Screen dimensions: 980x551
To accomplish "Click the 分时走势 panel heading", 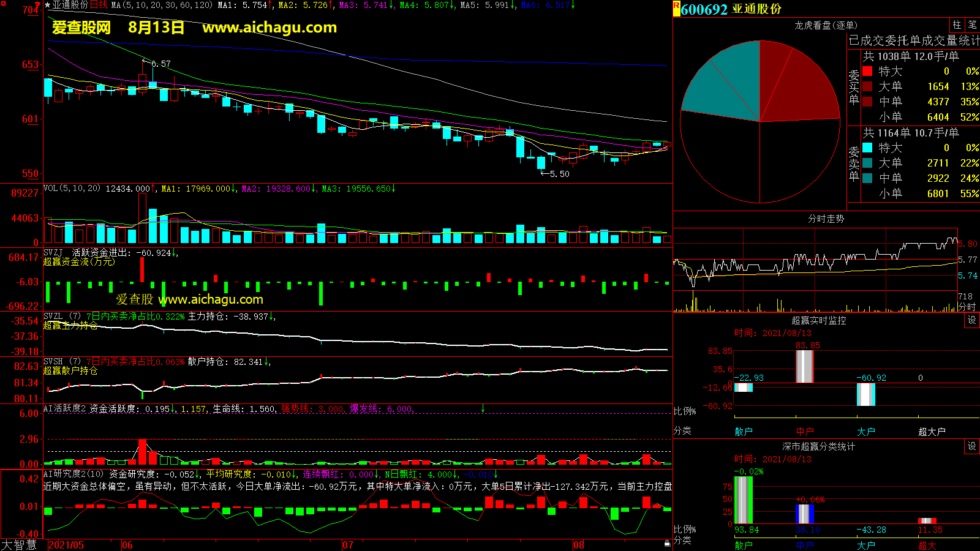I will coord(826,219).
